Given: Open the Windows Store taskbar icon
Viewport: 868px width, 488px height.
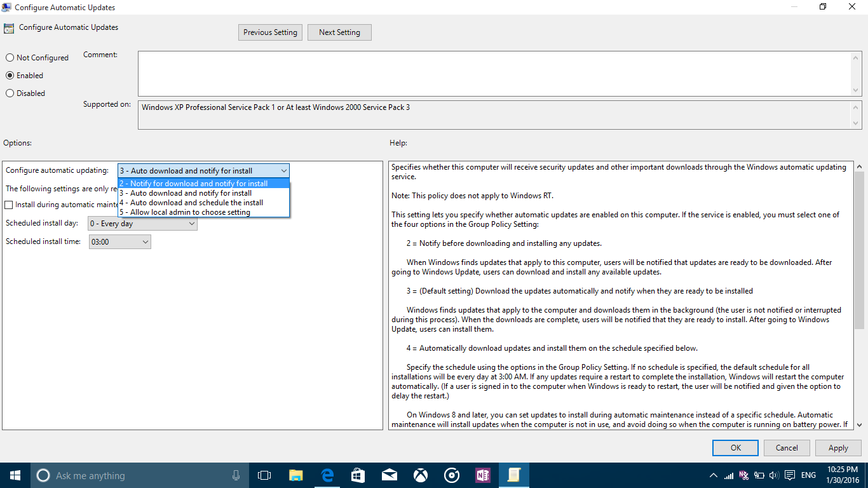Looking at the screenshot, I should click(x=358, y=475).
